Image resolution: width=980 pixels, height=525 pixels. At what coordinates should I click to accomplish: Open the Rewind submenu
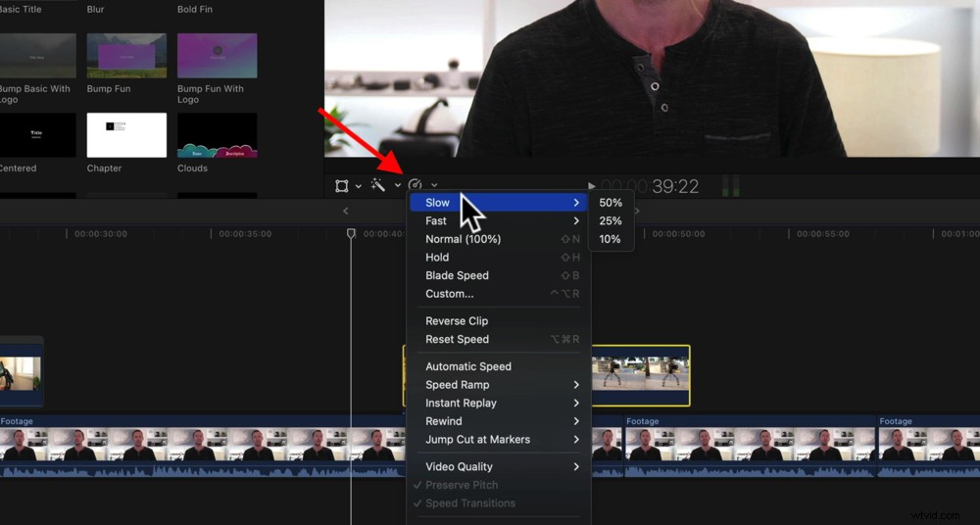pyautogui.click(x=498, y=420)
